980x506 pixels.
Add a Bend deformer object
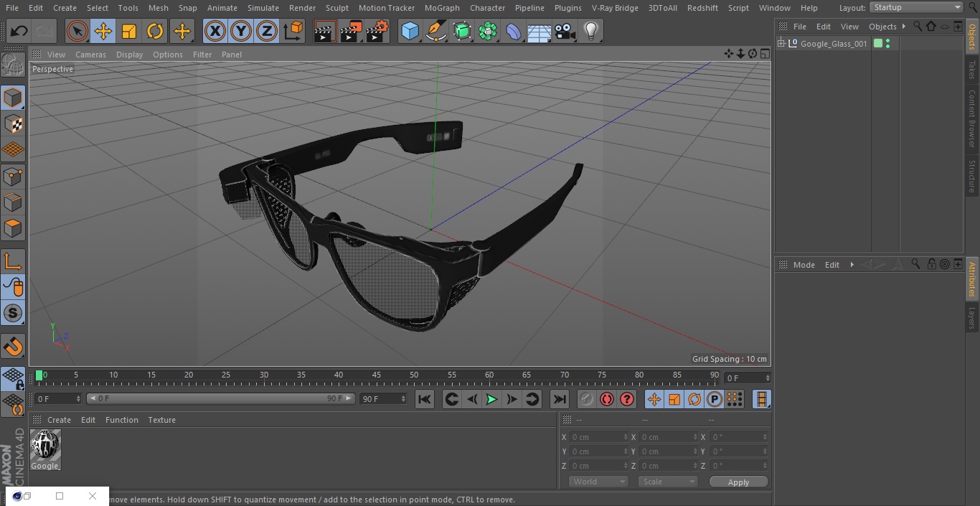pyautogui.click(x=514, y=31)
